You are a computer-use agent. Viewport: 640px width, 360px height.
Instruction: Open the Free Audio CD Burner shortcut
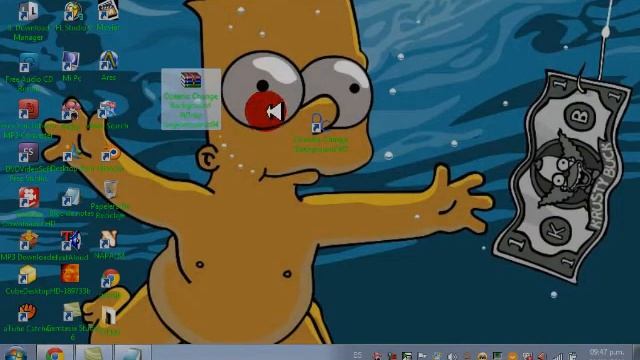(29, 63)
